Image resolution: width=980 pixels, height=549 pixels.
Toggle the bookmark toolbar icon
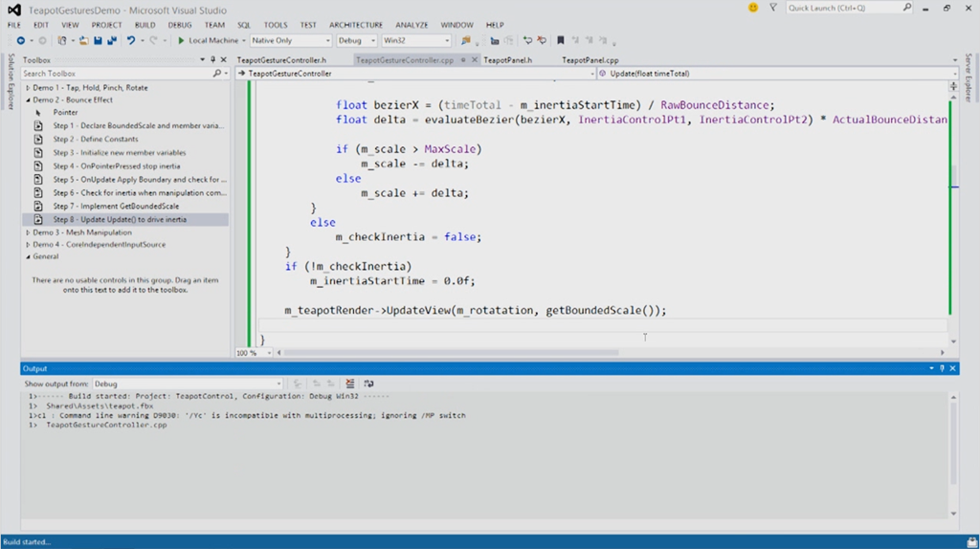[x=561, y=40]
